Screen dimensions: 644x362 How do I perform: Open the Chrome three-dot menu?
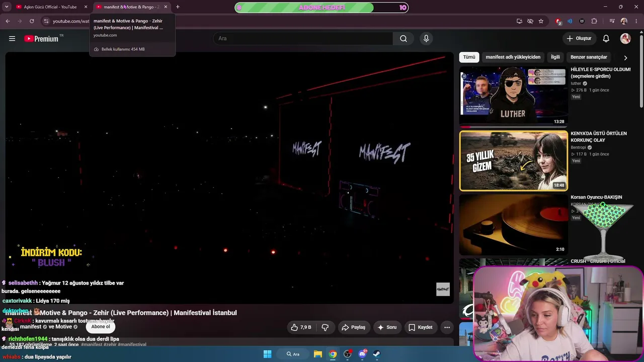[636, 21]
